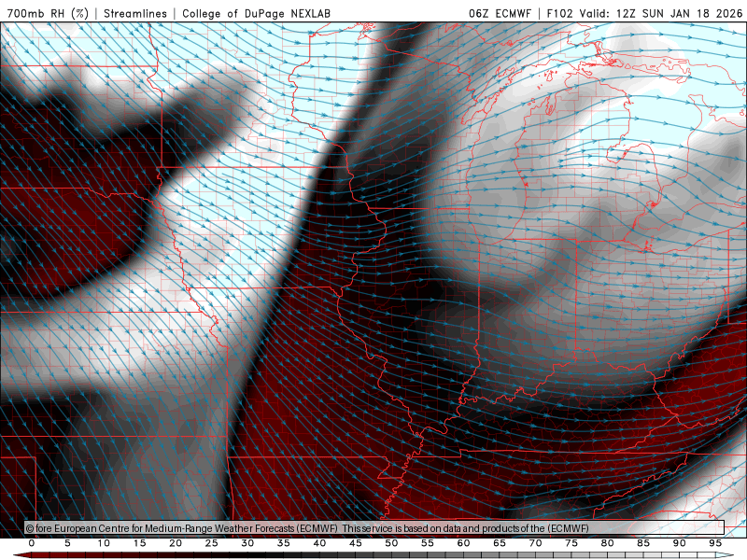The width and height of the screenshot is (747, 560).
Task: Click the '35' label on the color scale
Action: [284, 543]
